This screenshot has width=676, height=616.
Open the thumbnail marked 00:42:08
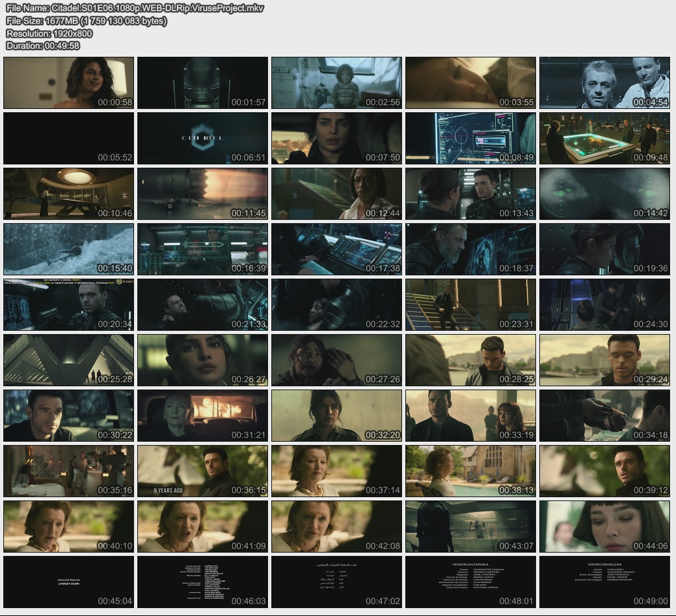pos(337,526)
